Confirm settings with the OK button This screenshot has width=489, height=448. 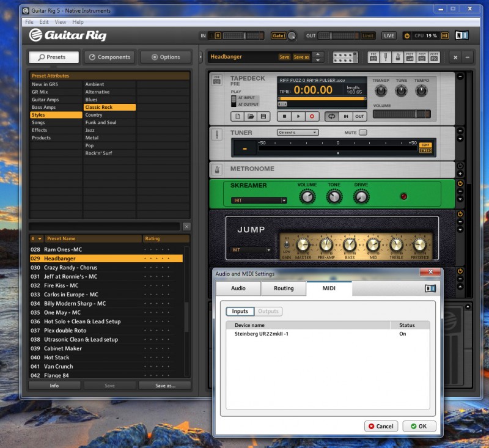[419, 426]
